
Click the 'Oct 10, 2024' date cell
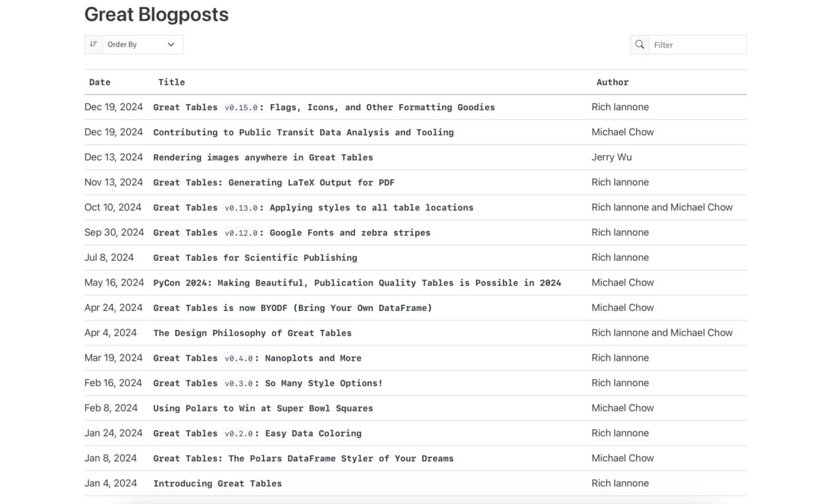pos(113,207)
